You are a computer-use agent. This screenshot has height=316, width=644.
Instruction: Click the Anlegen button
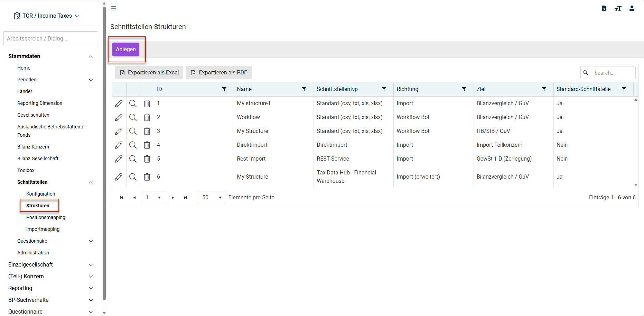pyautogui.click(x=126, y=49)
